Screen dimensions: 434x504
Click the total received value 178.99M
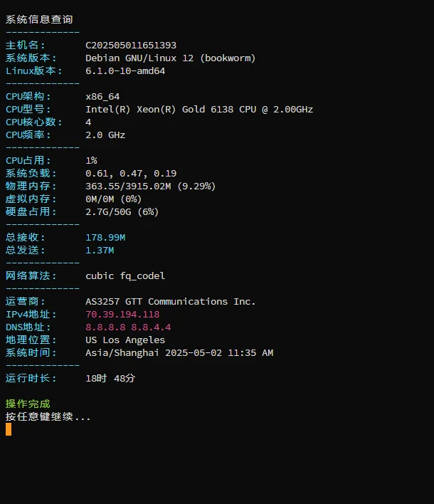click(x=105, y=238)
